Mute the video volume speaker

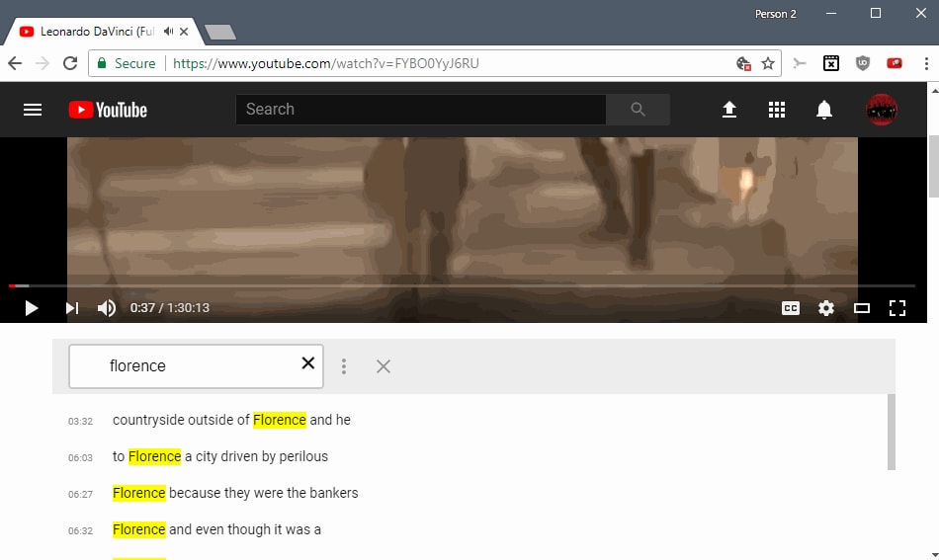pyautogui.click(x=106, y=308)
